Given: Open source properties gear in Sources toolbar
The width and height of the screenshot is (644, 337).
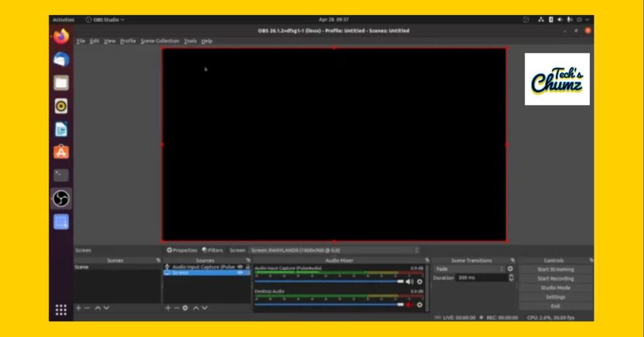Looking at the screenshot, I should [x=186, y=308].
